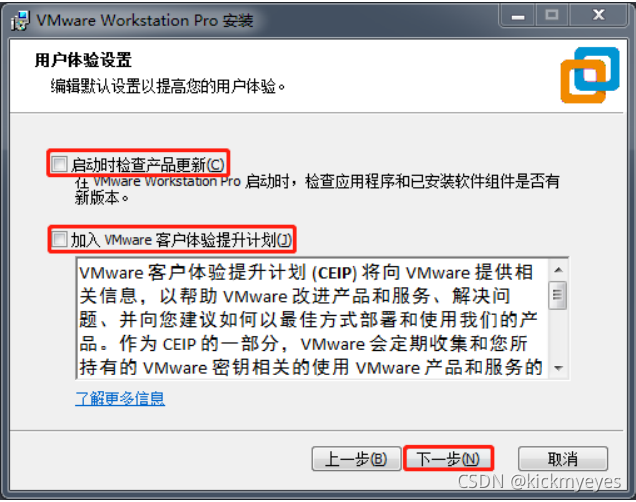Go back with 上一步(B) button
636x502 pixels.
point(356,459)
